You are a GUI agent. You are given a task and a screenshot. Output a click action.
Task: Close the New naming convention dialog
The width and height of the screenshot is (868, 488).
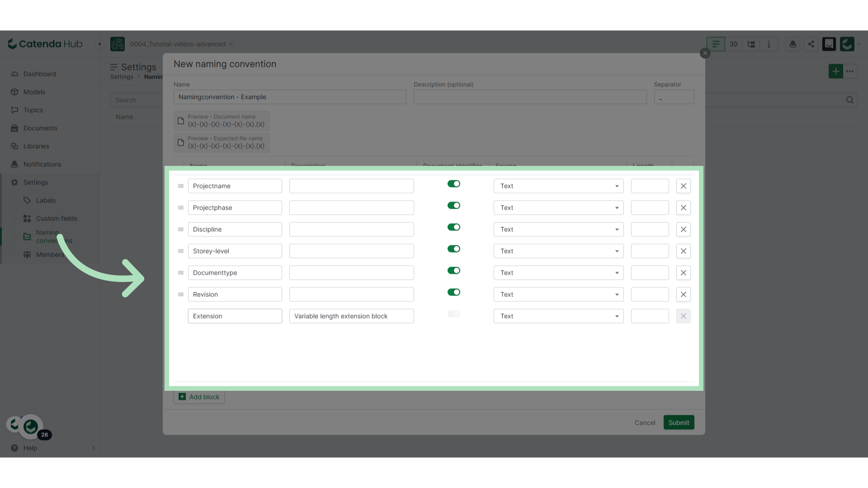click(x=705, y=53)
